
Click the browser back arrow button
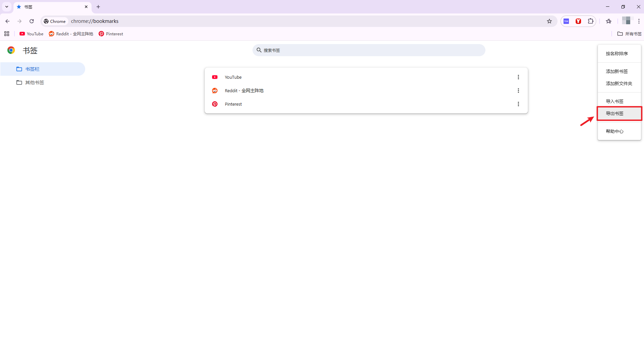(x=7, y=21)
